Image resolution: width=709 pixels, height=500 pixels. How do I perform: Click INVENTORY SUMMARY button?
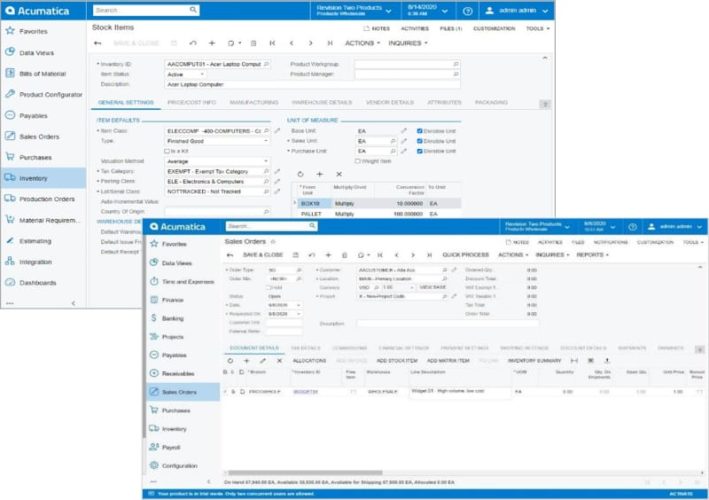[x=534, y=361]
